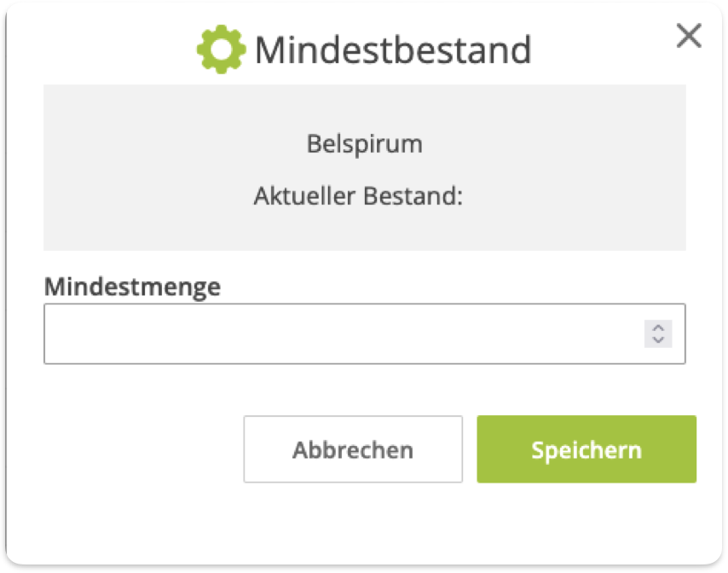The image size is (728, 573).
Task: Click the Aktueller Bestand label
Action: click(x=357, y=196)
